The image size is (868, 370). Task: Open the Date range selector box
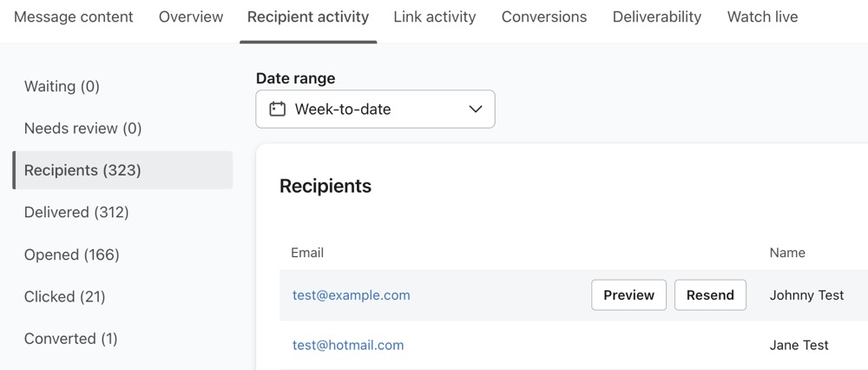pos(375,109)
